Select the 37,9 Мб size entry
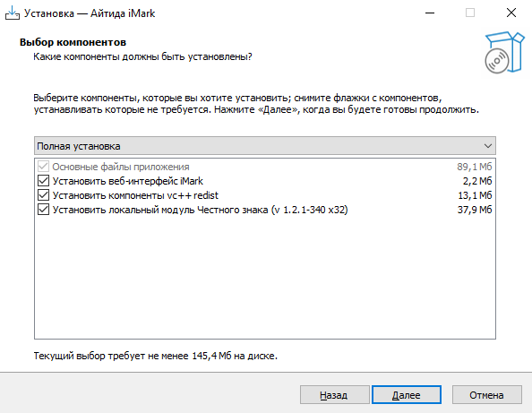 coord(475,210)
